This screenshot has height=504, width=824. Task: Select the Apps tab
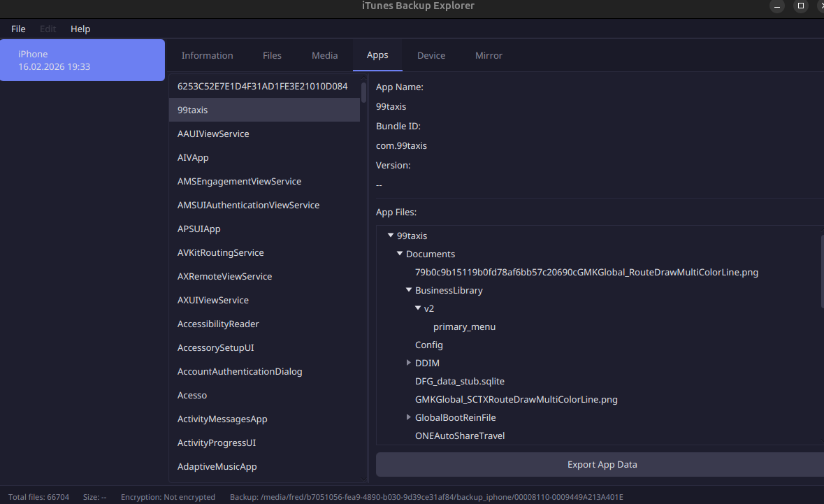(x=377, y=55)
